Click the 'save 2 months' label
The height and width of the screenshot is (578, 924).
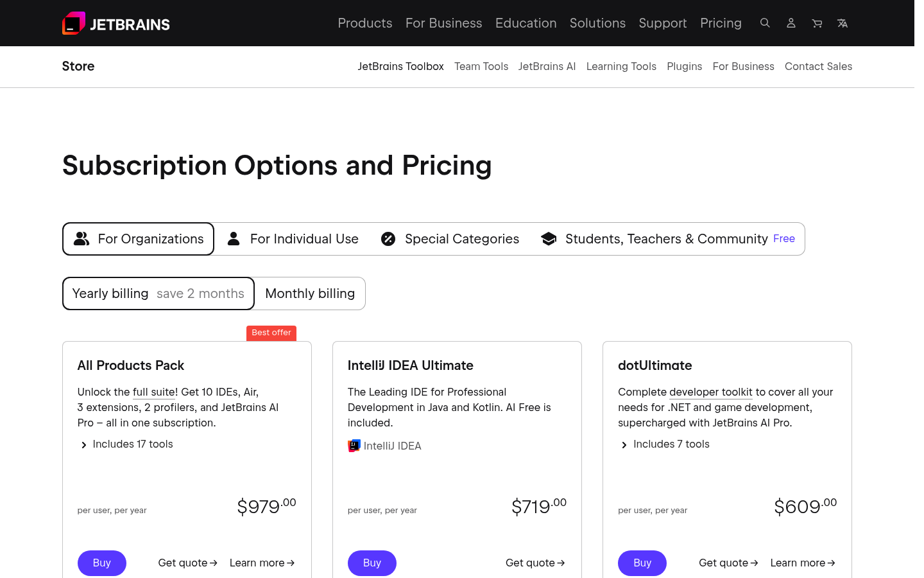tap(200, 293)
